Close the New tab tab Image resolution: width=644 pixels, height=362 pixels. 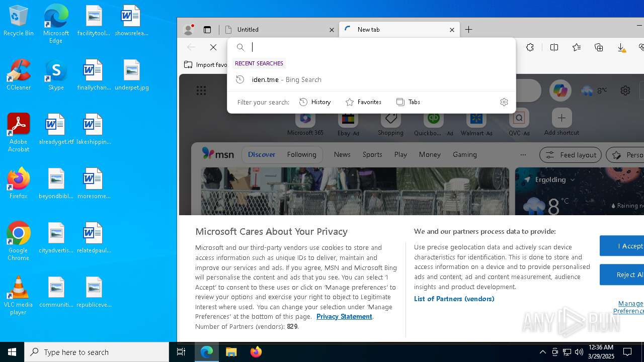(x=452, y=30)
